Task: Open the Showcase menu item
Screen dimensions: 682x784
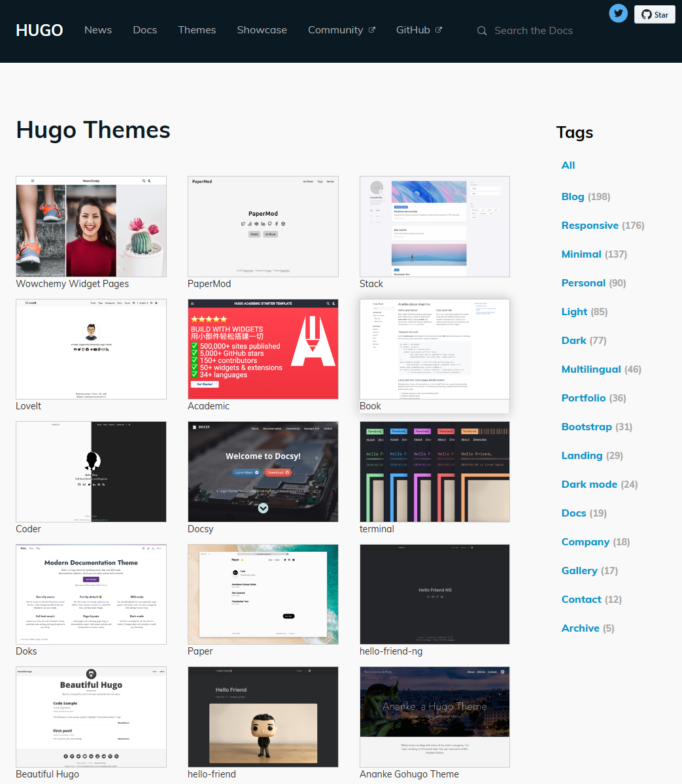Action: pyautogui.click(x=262, y=30)
